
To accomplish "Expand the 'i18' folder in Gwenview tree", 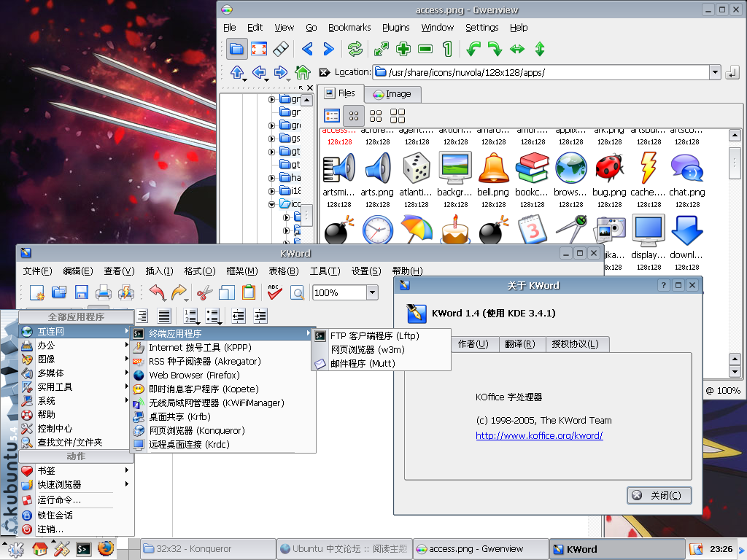I will [x=271, y=191].
